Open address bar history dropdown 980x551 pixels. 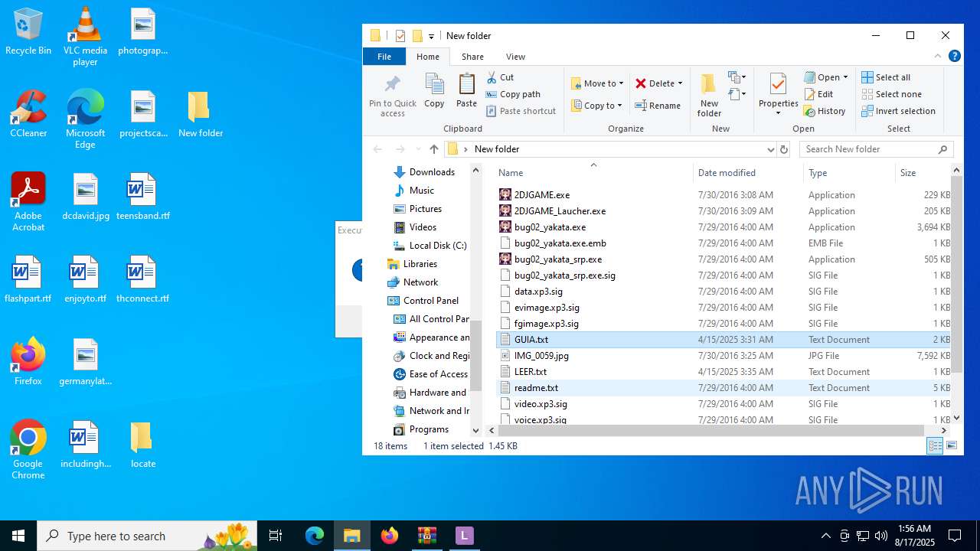pos(770,149)
